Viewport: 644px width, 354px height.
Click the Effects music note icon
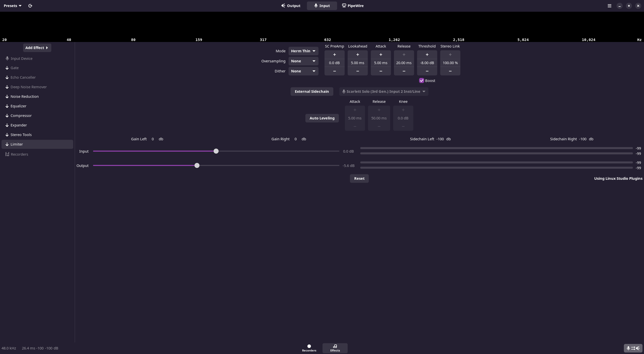335,346
